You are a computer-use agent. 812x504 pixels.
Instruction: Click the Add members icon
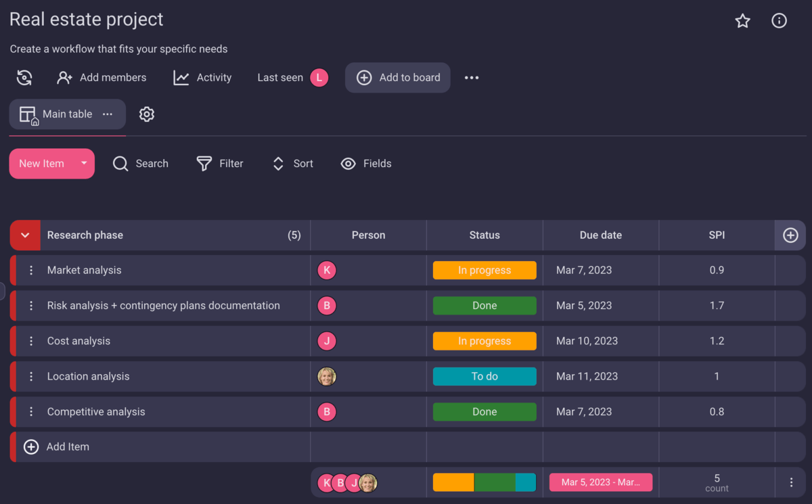coord(64,77)
